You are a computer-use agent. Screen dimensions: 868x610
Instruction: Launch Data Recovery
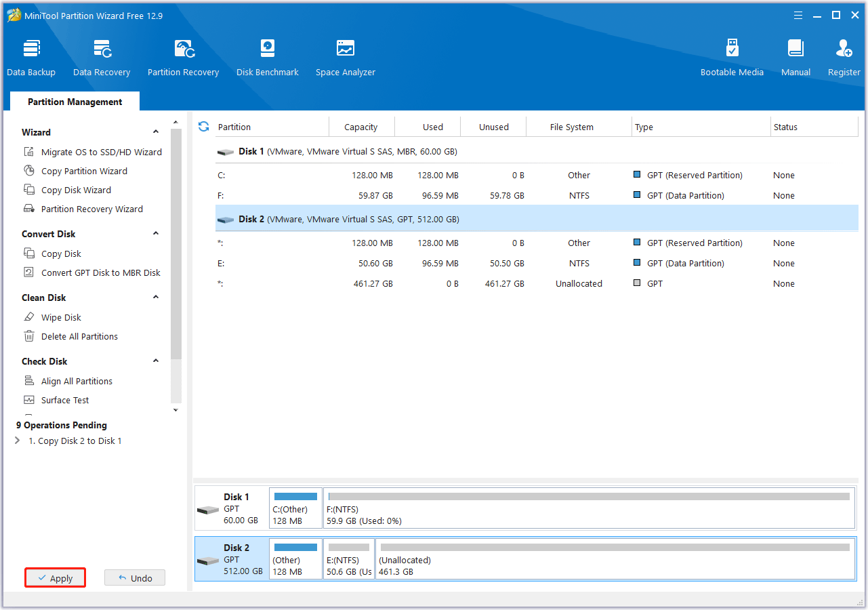coord(101,56)
